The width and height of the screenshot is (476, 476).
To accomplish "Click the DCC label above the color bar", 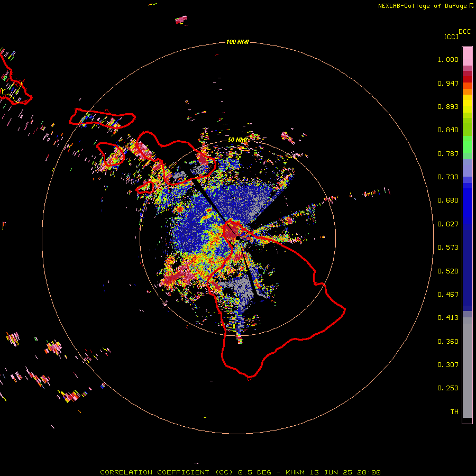I will click(465, 32).
